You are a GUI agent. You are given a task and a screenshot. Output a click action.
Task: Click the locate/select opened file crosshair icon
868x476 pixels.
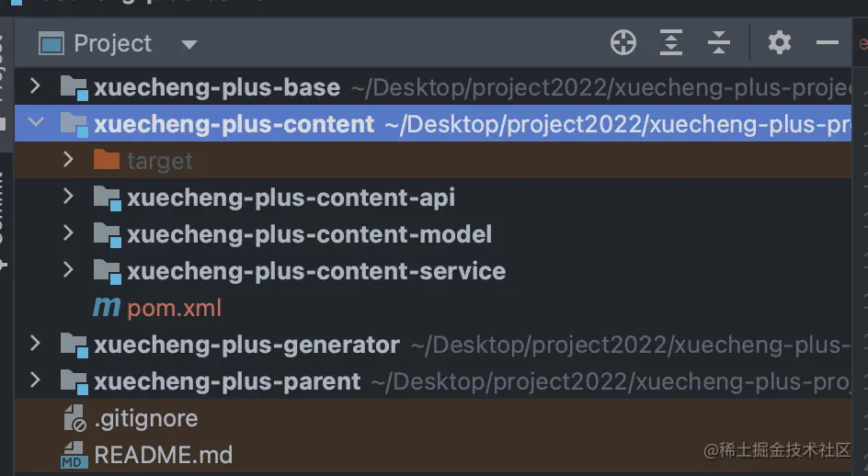click(623, 42)
